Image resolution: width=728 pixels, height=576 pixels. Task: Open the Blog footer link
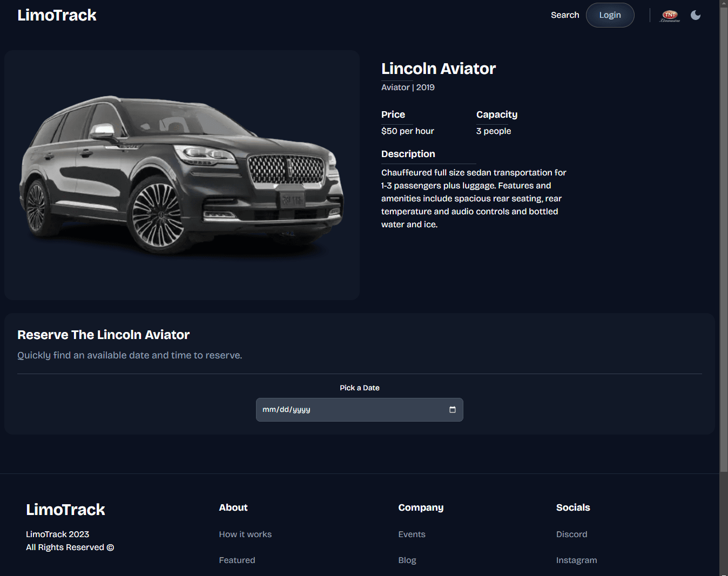[x=407, y=560]
